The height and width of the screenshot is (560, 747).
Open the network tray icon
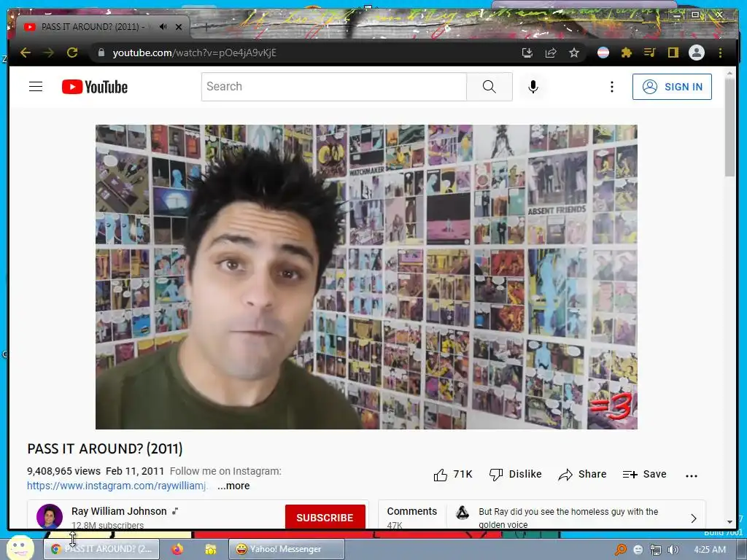point(656,550)
